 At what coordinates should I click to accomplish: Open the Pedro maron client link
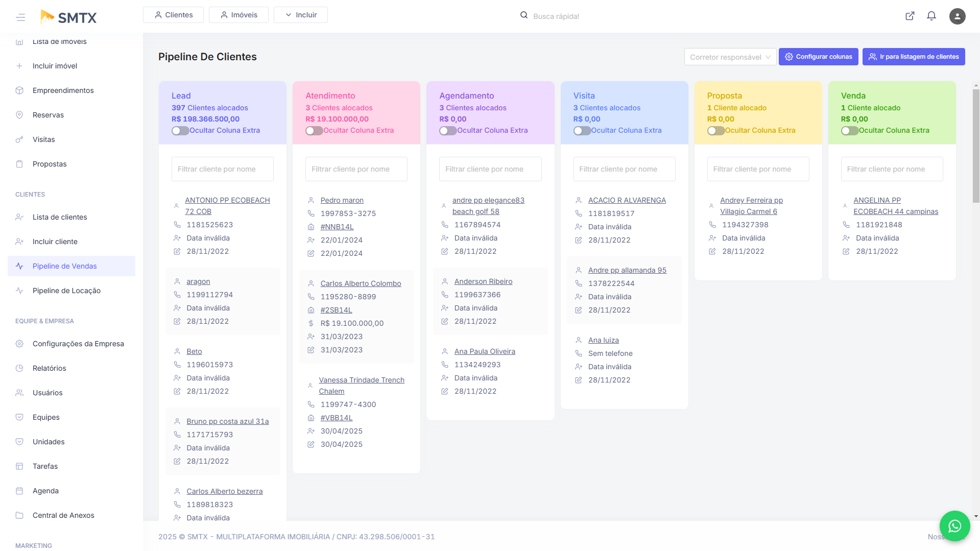(342, 200)
